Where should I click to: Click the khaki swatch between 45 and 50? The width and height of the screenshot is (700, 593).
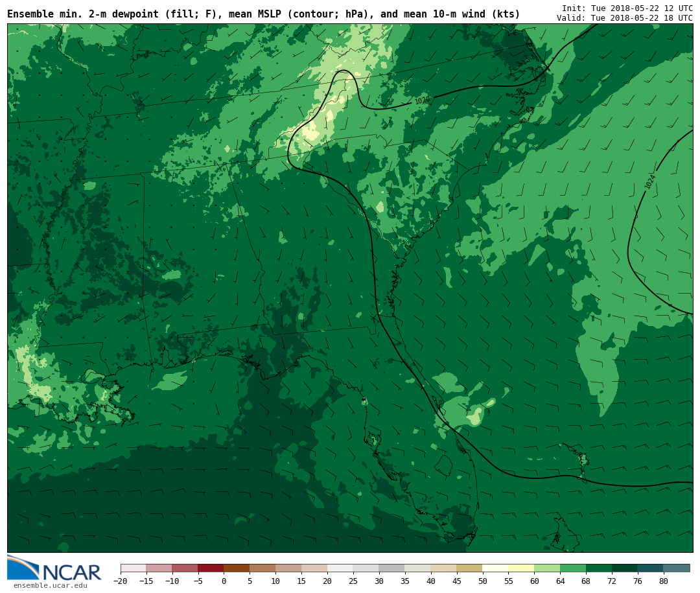coord(469,568)
